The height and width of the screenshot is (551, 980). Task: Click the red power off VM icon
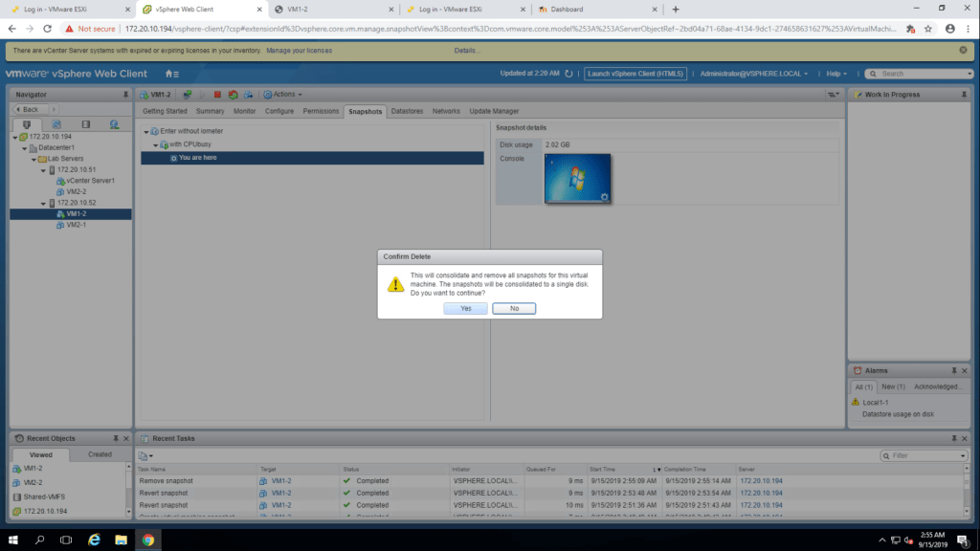218,95
